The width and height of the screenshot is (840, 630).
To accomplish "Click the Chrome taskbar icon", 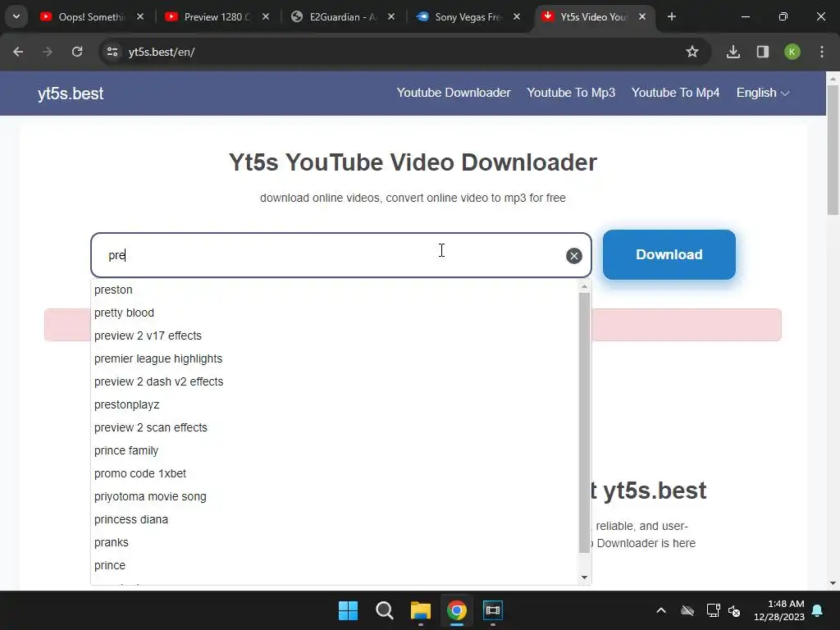I will point(457,610).
